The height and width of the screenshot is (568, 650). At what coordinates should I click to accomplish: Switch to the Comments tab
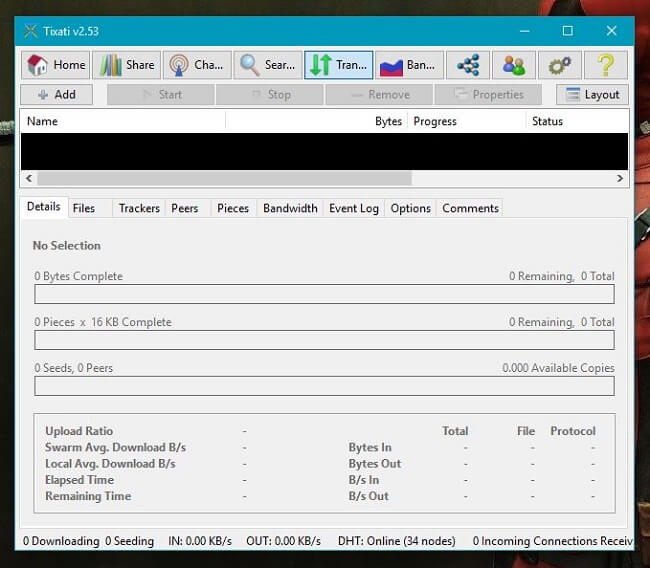pos(471,208)
